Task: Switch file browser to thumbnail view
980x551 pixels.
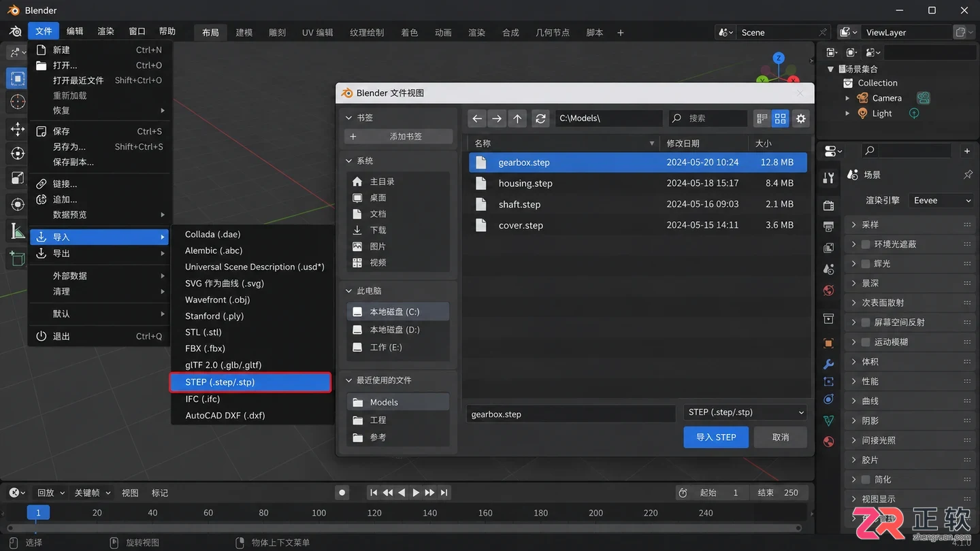Action: [x=780, y=118]
